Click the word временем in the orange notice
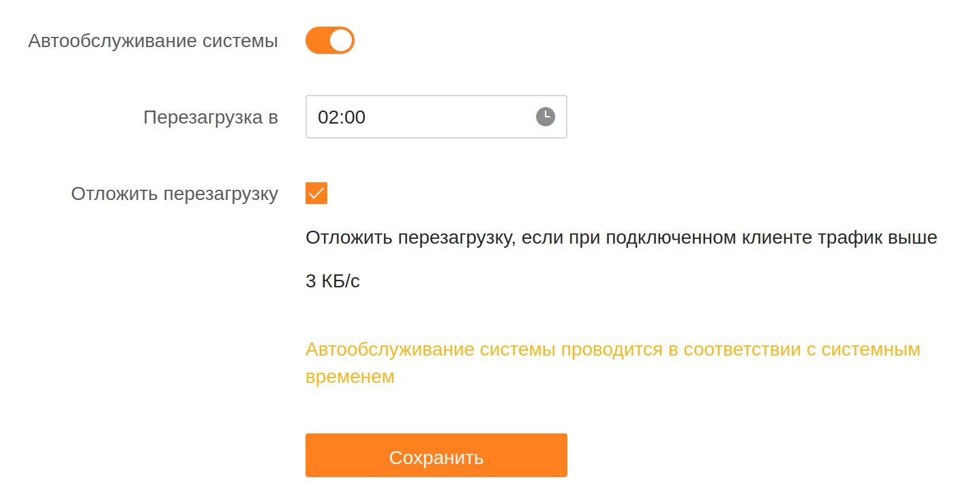The image size is (980, 488). [350, 377]
